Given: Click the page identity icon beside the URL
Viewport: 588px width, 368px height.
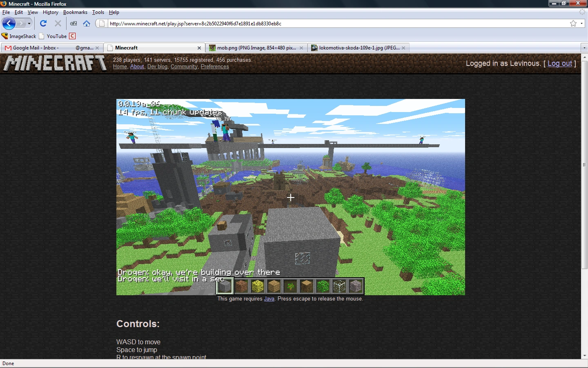Looking at the screenshot, I should click(102, 23).
